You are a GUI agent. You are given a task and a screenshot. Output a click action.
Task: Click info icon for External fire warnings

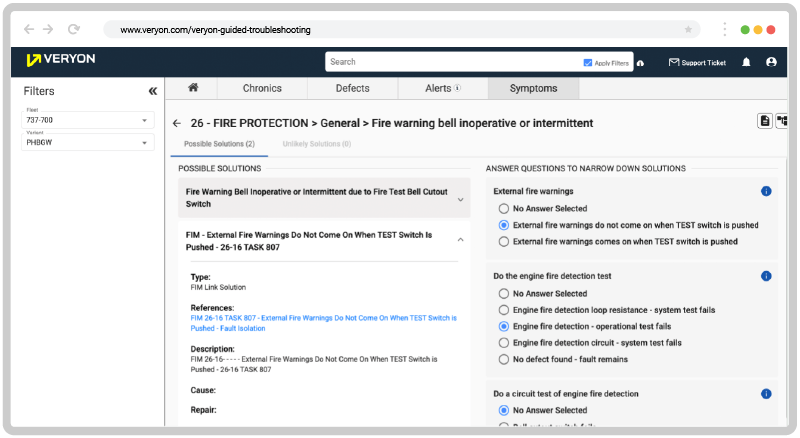[x=766, y=191]
